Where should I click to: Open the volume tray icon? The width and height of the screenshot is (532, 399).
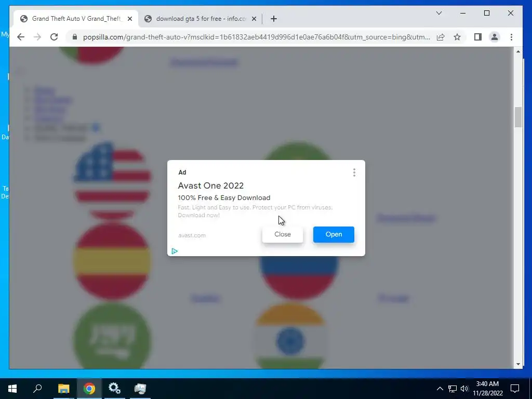(464, 389)
